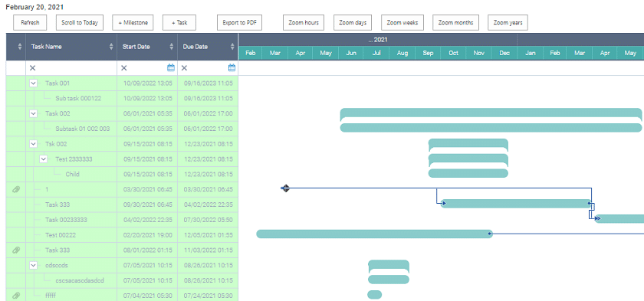Sort by the Task Name column arrows

click(111, 47)
